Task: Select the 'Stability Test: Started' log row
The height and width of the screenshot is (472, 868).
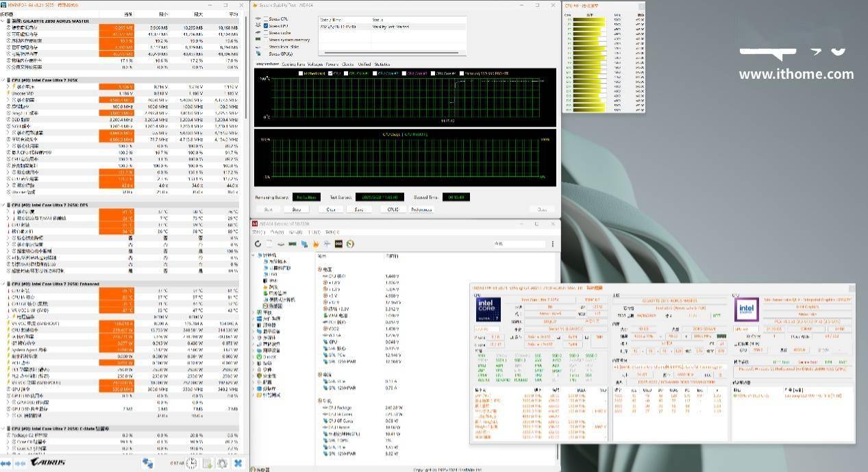Action: 393,27
